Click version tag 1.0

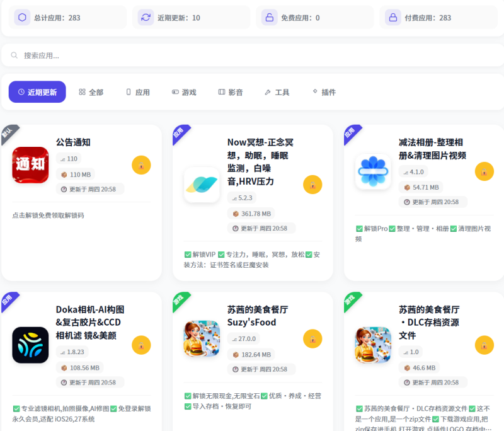click(x=411, y=352)
